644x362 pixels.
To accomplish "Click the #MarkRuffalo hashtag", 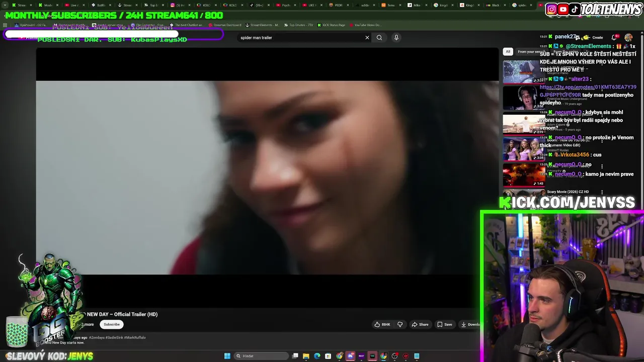I will (x=135, y=338).
